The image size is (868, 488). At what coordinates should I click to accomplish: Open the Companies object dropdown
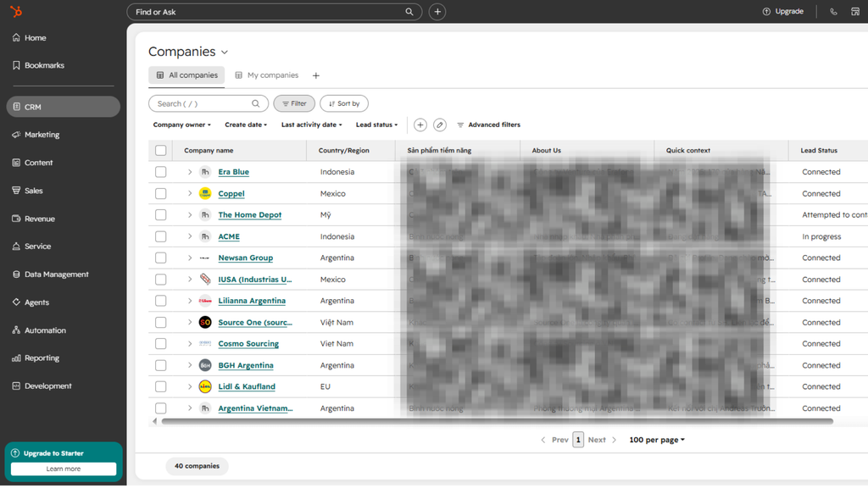[x=188, y=52]
